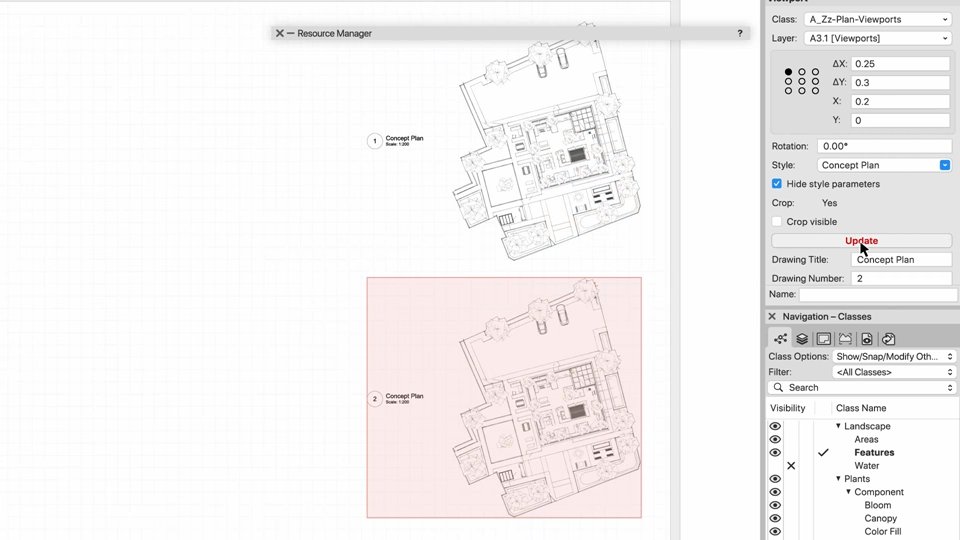Click the search magnifier icon

pos(778,388)
